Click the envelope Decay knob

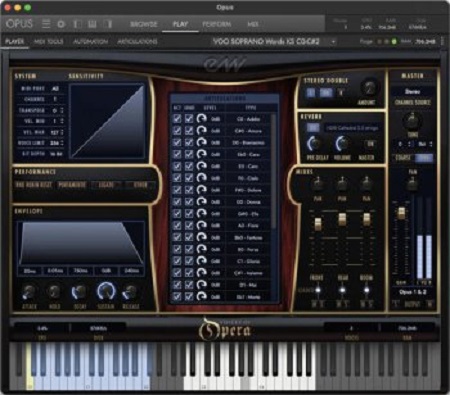(x=79, y=292)
